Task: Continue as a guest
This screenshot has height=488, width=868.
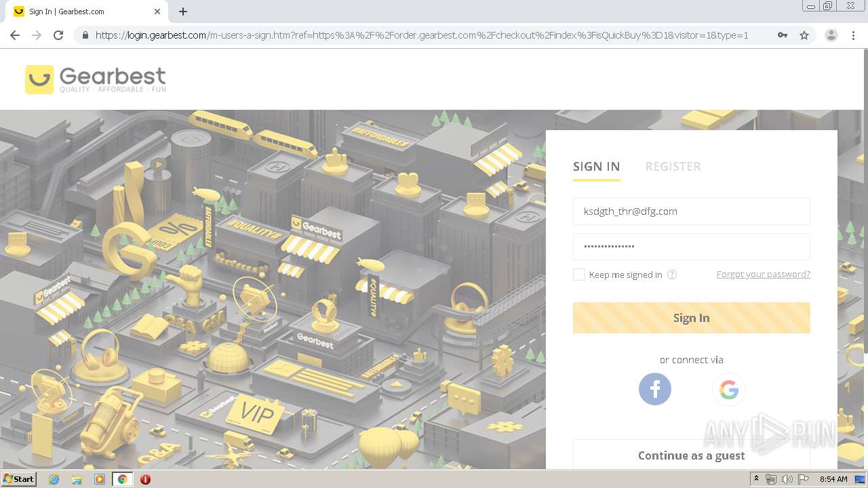Action: point(692,455)
